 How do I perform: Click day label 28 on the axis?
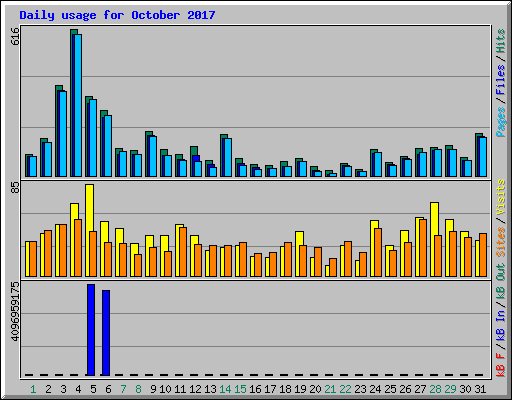point(435,389)
